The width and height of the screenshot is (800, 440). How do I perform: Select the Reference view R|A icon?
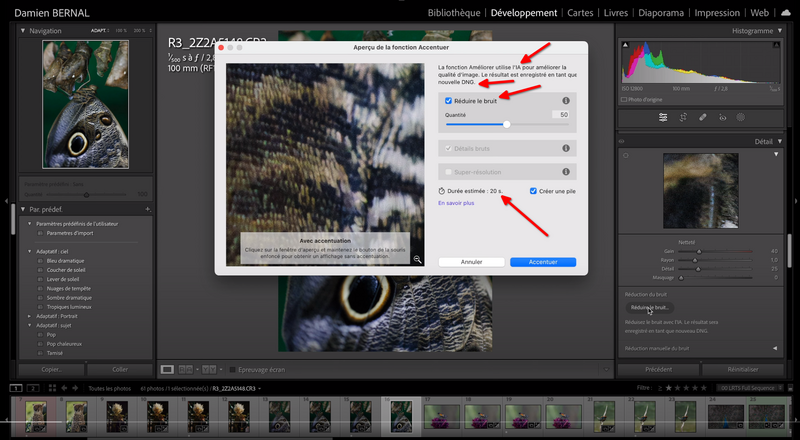click(186, 369)
